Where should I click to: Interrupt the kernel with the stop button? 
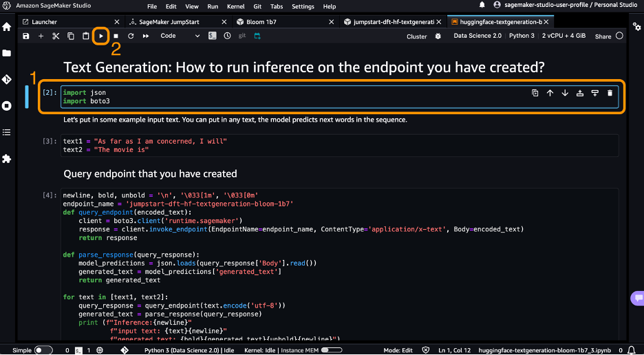point(116,36)
